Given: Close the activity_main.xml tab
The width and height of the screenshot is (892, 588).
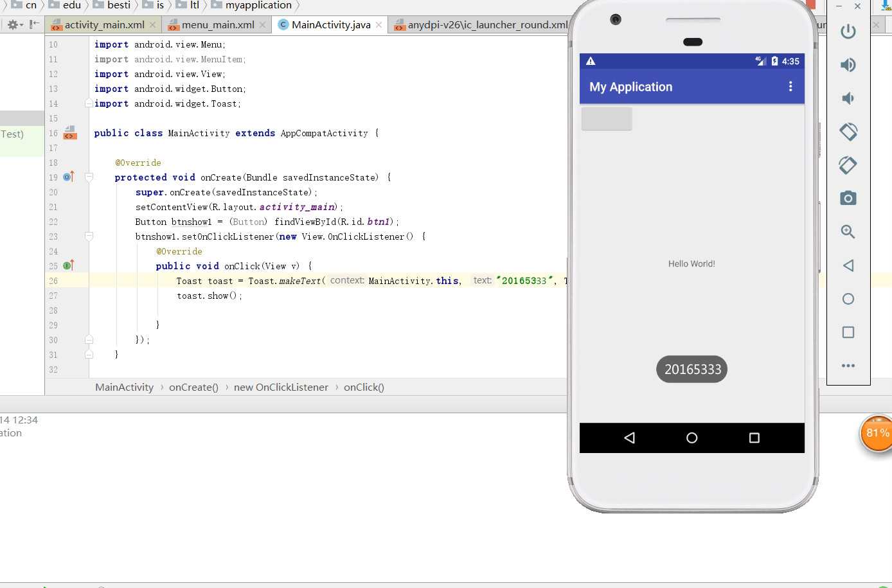Looking at the screenshot, I should click(x=152, y=24).
